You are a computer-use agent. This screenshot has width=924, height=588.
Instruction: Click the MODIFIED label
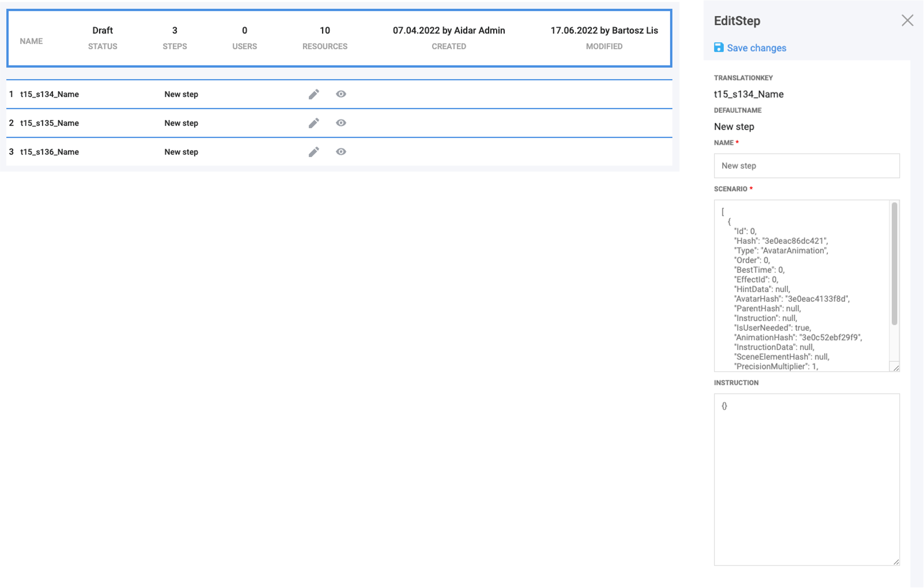604,47
